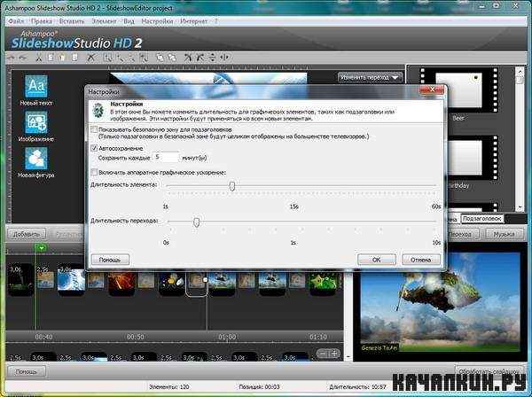Click the Музыка button
Viewport: 532px width, 397px height.
tap(504, 234)
